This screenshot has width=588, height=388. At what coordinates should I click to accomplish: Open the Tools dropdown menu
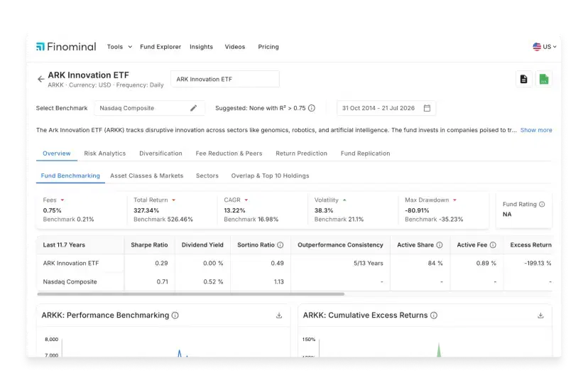click(119, 47)
